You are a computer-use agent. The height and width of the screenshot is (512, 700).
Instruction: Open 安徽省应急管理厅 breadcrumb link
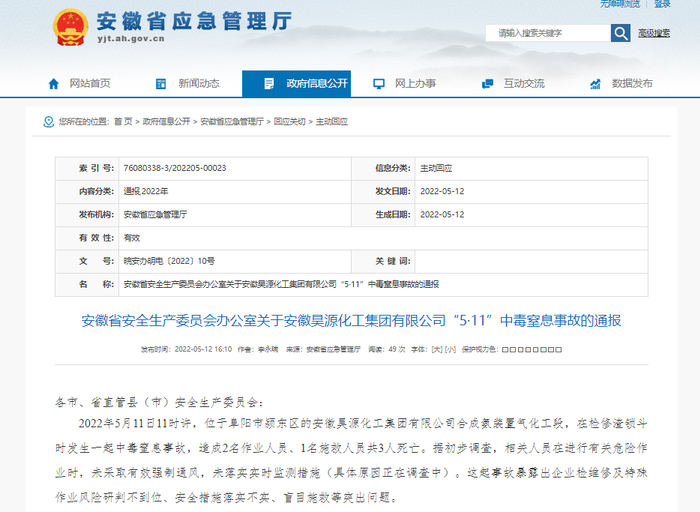point(232,121)
